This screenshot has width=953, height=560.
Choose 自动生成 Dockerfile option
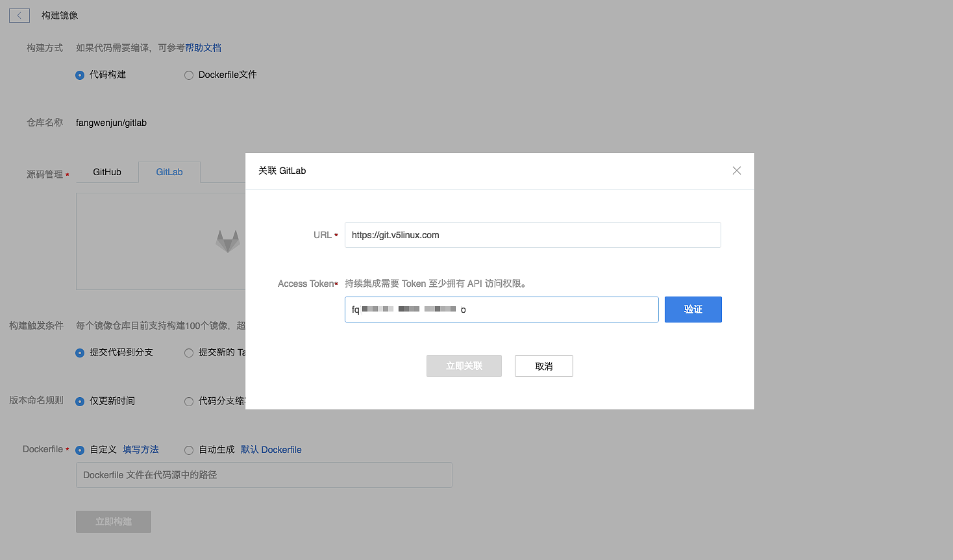[189, 450]
